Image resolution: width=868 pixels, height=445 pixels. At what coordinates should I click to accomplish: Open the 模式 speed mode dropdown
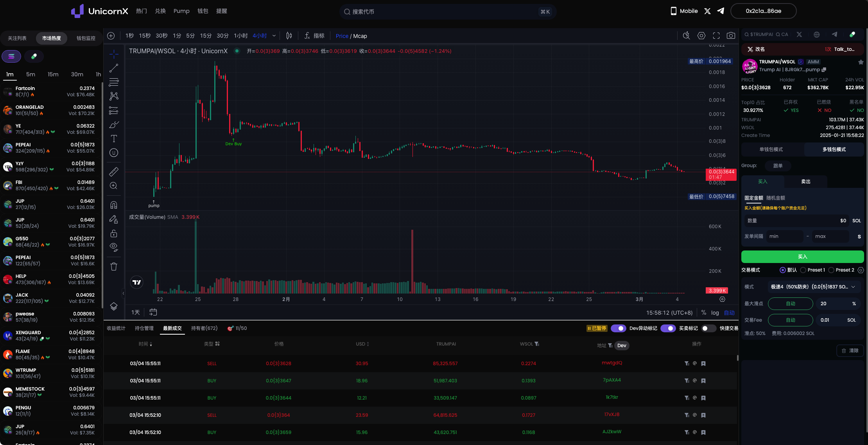click(814, 287)
